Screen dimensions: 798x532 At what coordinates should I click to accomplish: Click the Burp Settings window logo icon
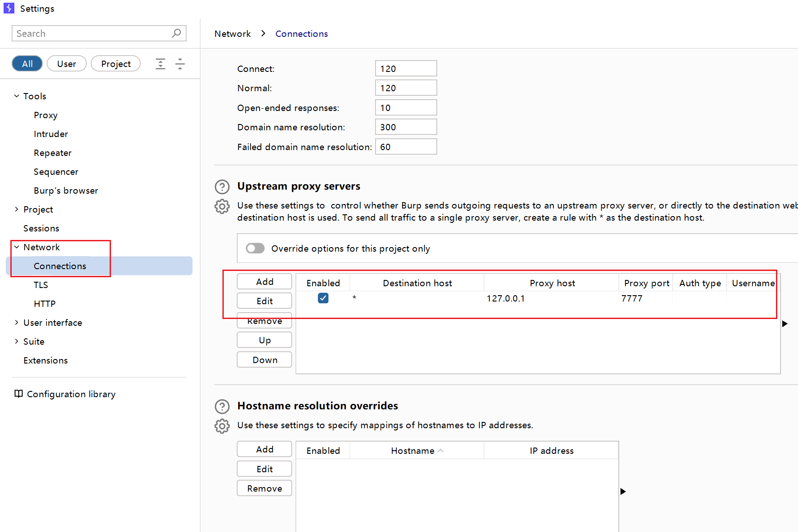[x=9, y=8]
